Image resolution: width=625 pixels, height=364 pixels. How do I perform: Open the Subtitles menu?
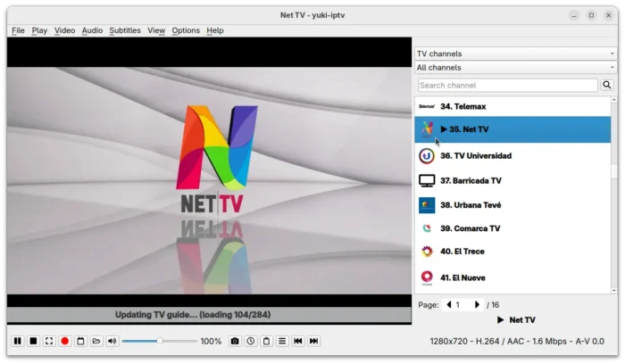(x=125, y=30)
